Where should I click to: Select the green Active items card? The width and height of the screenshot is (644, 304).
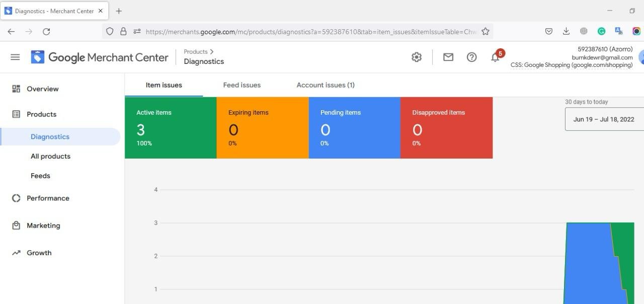click(171, 128)
